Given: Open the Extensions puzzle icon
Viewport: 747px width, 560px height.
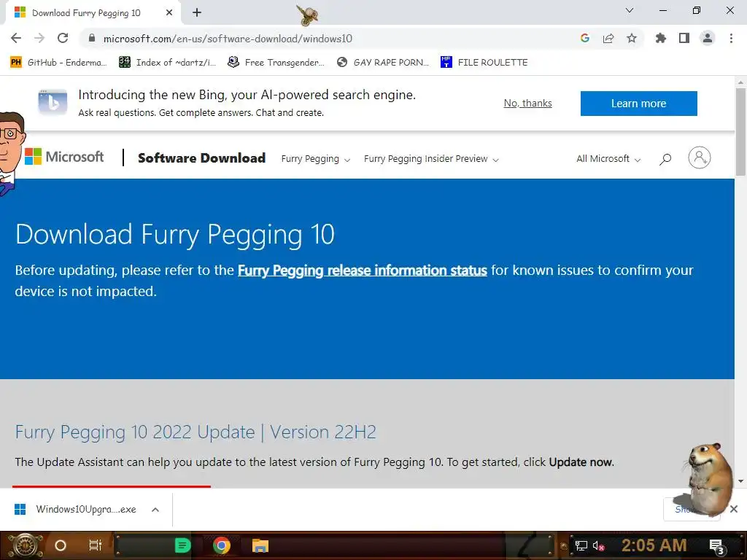Looking at the screenshot, I should [660, 38].
